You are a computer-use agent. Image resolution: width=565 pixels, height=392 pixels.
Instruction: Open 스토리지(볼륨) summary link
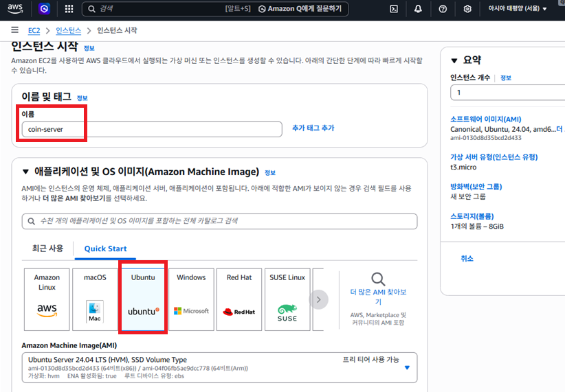click(x=472, y=216)
